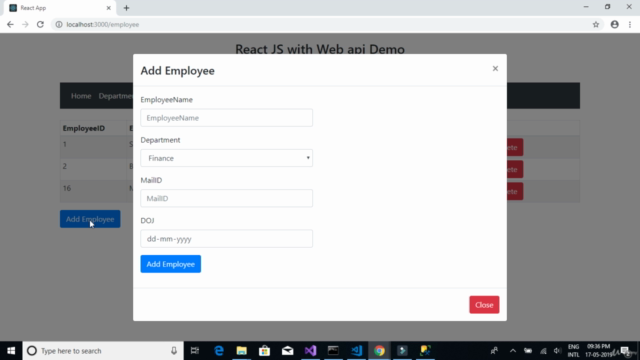Click the Department link in navbar
Image resolution: width=640 pixels, height=360 pixels.
tap(116, 96)
